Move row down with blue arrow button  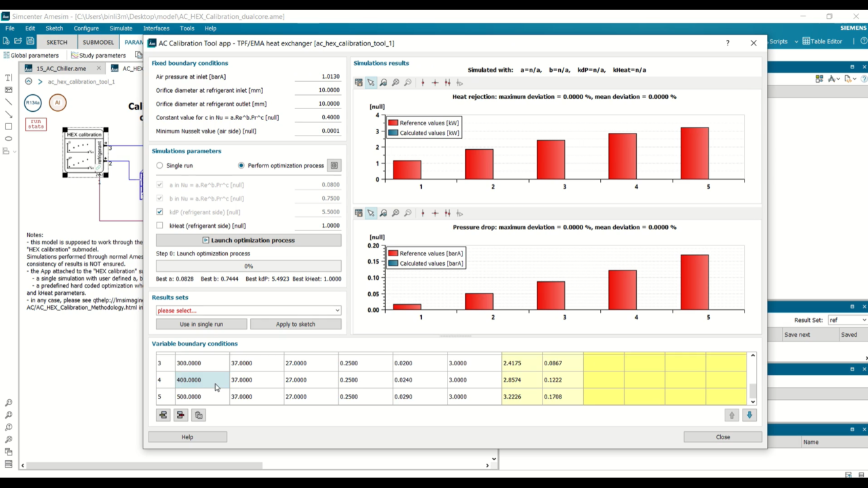pos(749,415)
